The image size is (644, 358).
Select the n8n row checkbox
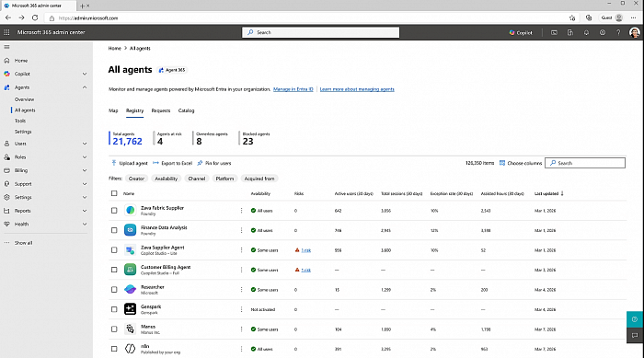pyautogui.click(x=114, y=349)
